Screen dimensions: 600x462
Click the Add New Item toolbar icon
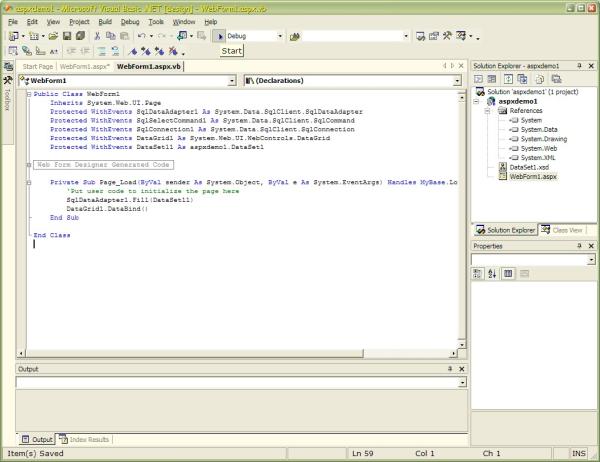point(34,36)
